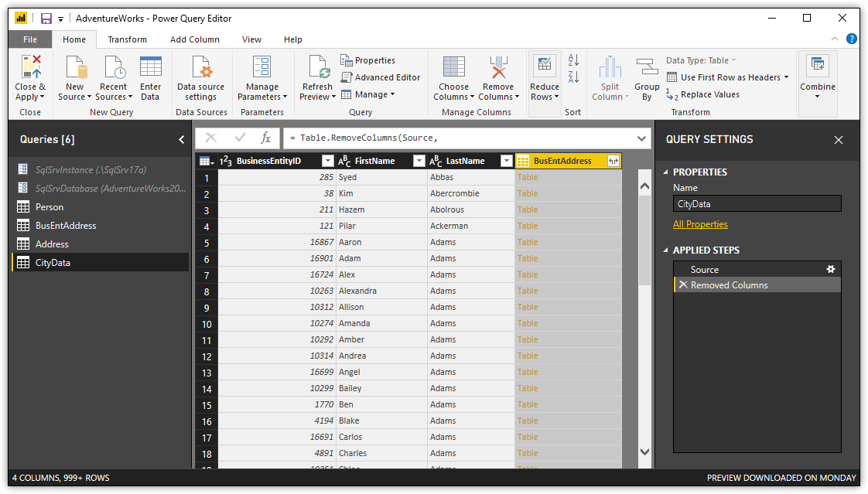Open the Help tab

click(x=293, y=39)
